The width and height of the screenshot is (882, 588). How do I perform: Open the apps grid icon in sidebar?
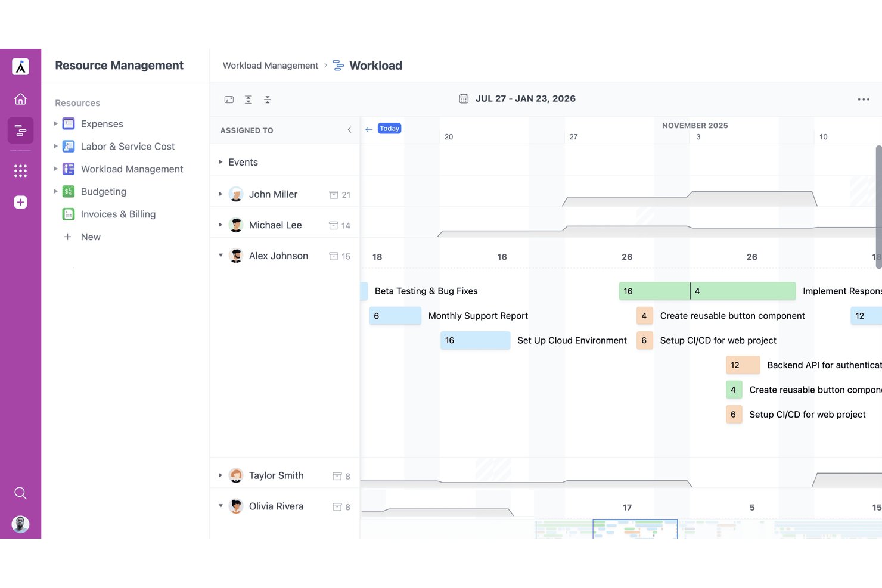20,171
